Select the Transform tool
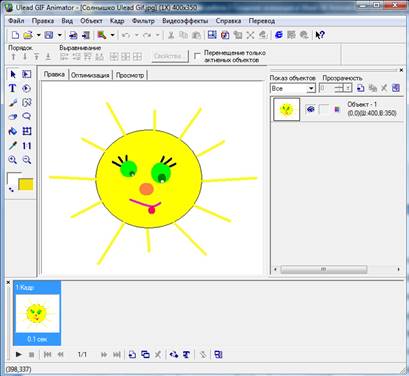The height and width of the screenshot is (376, 409). coord(27,131)
